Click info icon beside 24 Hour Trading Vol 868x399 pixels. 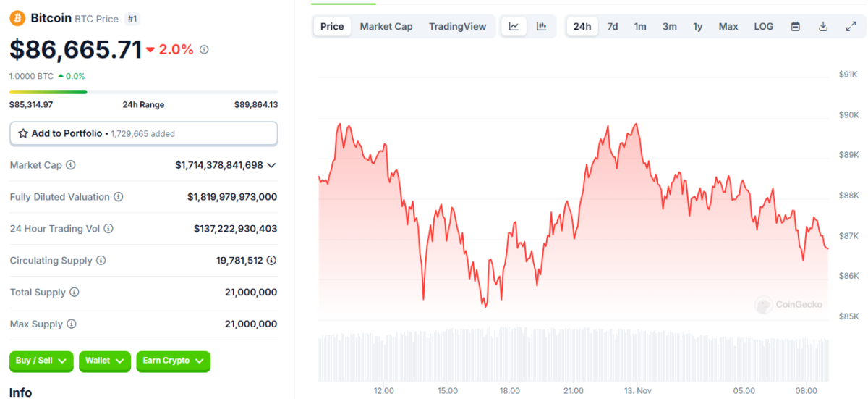point(109,229)
